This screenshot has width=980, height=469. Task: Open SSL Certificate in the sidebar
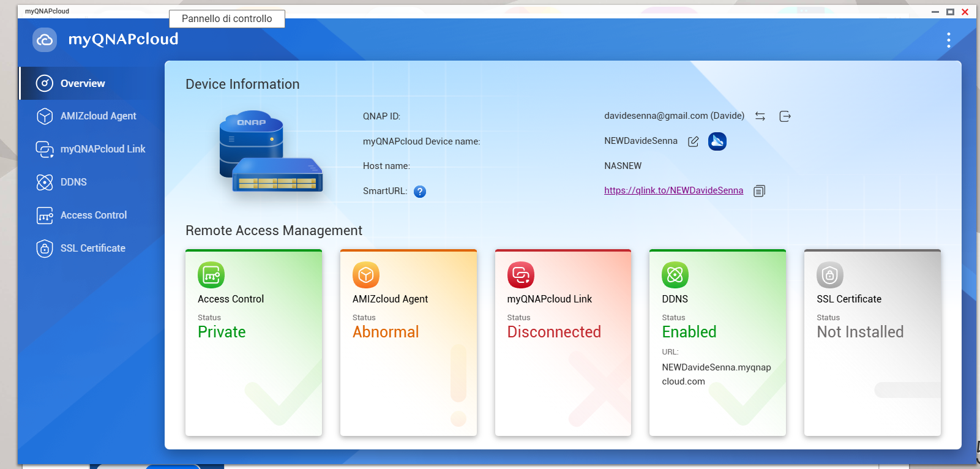pyautogui.click(x=92, y=248)
